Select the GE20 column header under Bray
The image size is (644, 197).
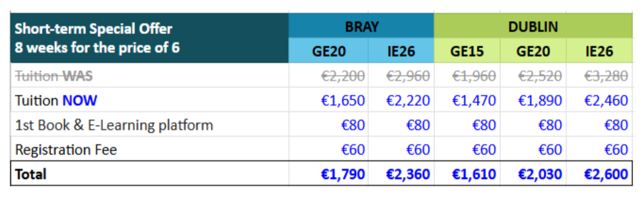(x=328, y=52)
